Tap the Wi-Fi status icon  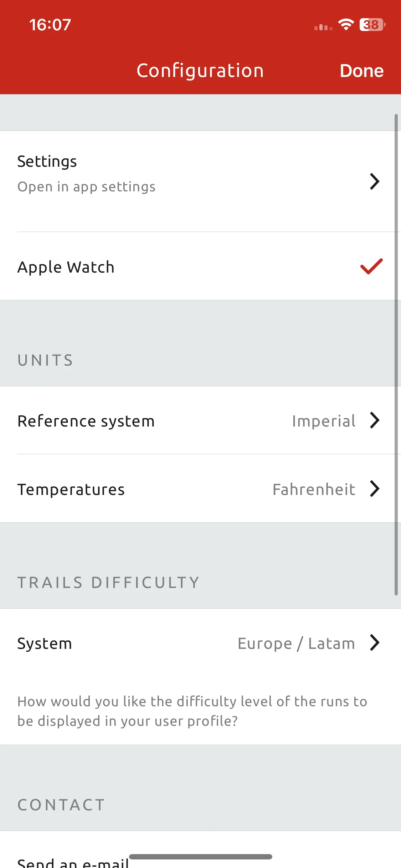click(346, 25)
